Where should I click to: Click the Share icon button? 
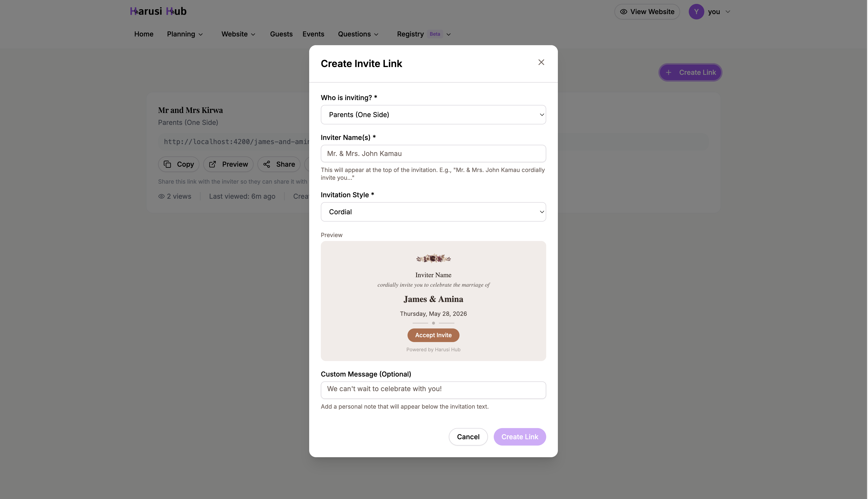click(267, 164)
